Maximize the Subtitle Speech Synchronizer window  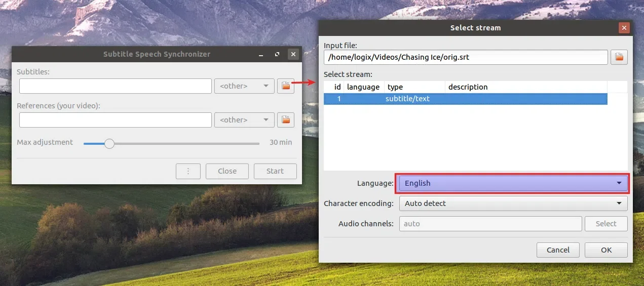point(277,54)
